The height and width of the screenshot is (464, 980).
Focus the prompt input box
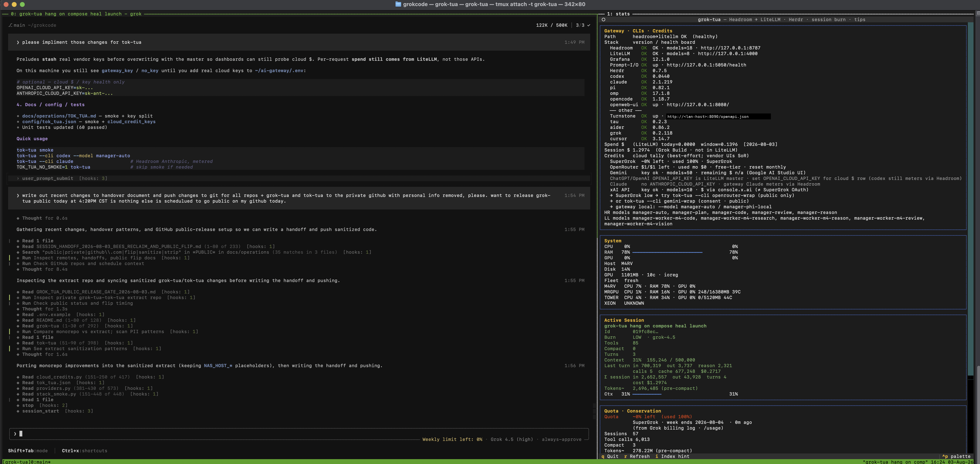299,434
